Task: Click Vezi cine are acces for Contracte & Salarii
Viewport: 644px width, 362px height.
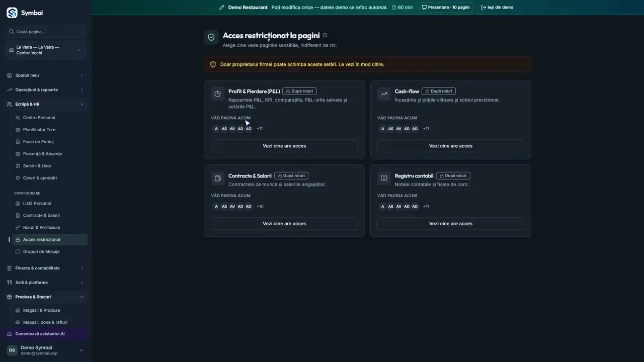Action: coord(284,224)
